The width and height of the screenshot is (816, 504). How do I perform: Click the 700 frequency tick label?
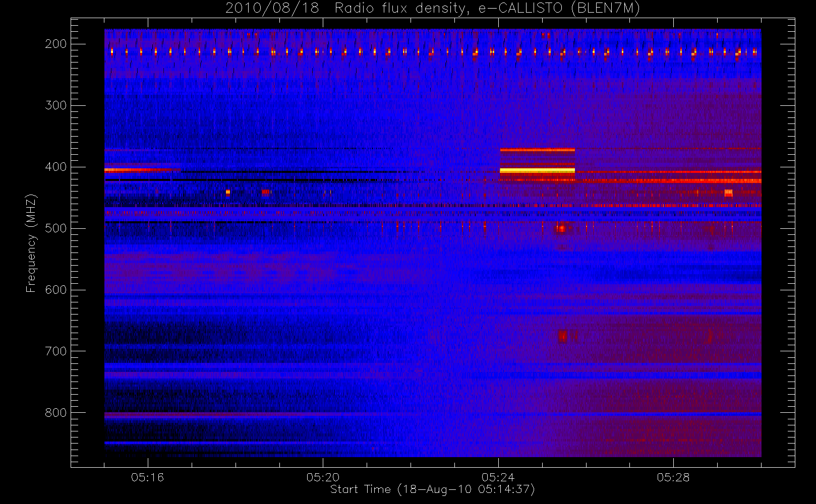(x=55, y=351)
